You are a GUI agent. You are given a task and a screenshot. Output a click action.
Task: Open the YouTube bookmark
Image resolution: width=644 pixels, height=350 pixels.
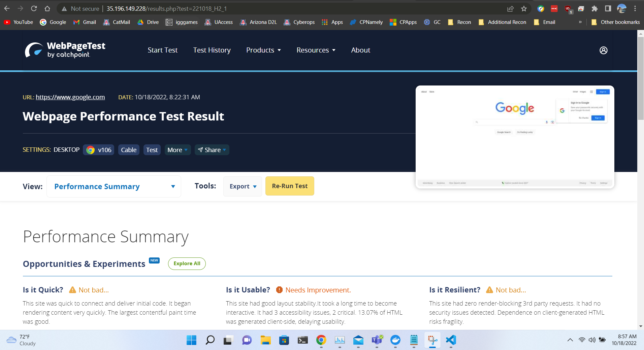(x=19, y=22)
